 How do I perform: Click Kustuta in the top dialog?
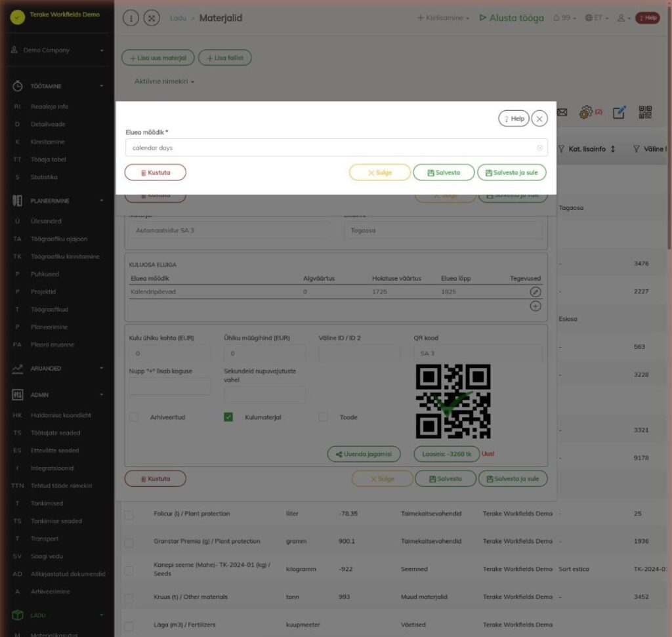155,173
